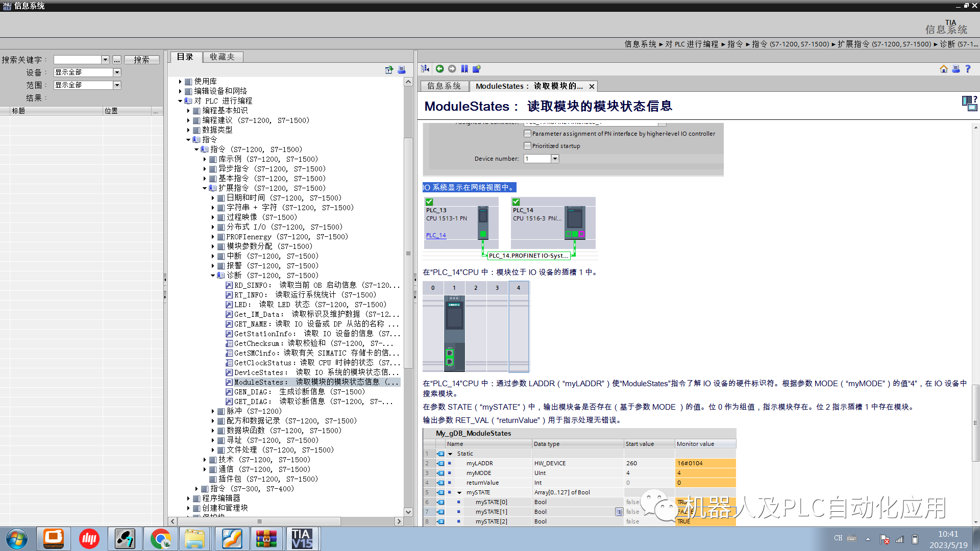The width and height of the screenshot is (980, 551).
Task: Click the context help window icon near title
Action: pyautogui.click(x=969, y=103)
